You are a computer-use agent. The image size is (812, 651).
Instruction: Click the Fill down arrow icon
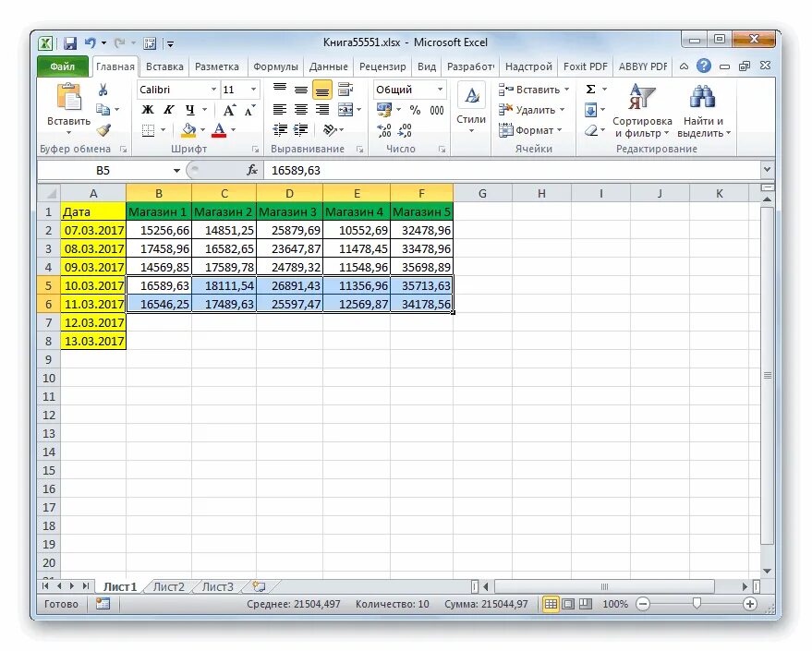click(590, 110)
